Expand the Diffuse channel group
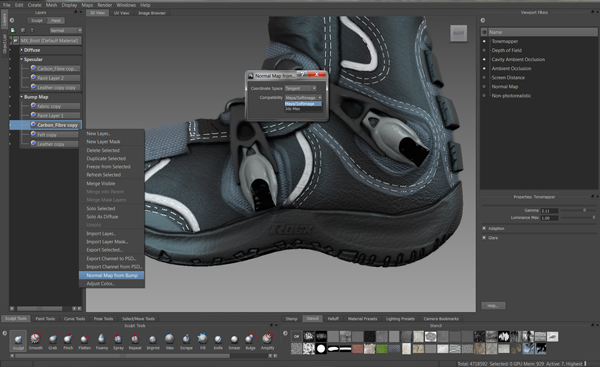This screenshot has width=600, height=367. tap(21, 50)
